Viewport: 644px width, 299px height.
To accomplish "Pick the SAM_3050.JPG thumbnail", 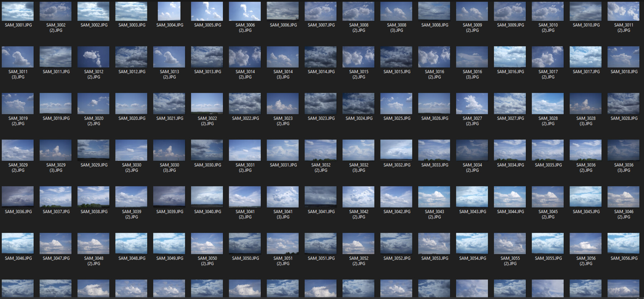I will 245,244.
